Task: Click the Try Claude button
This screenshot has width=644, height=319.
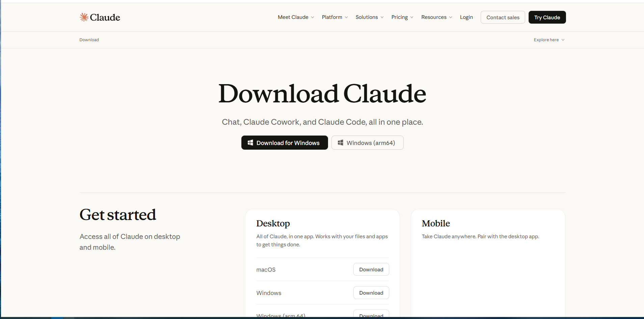Action: pyautogui.click(x=547, y=17)
